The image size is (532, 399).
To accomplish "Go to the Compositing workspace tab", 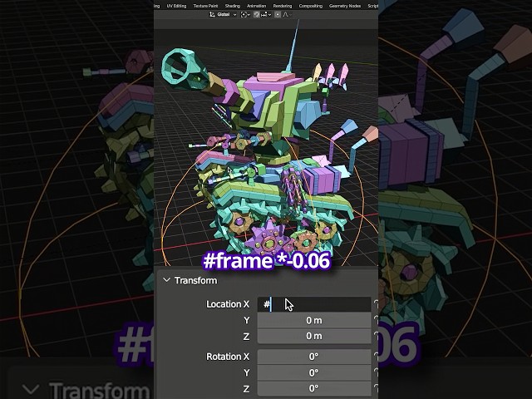I will click(310, 6).
